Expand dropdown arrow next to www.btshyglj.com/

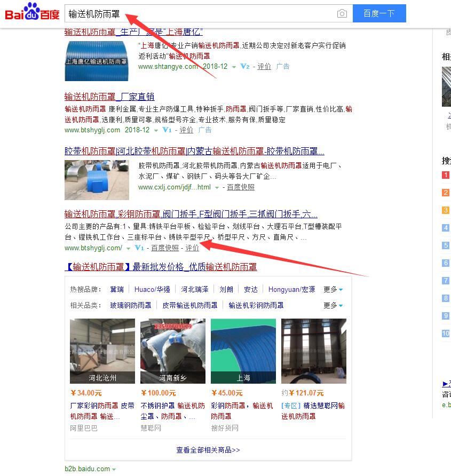click(x=128, y=248)
